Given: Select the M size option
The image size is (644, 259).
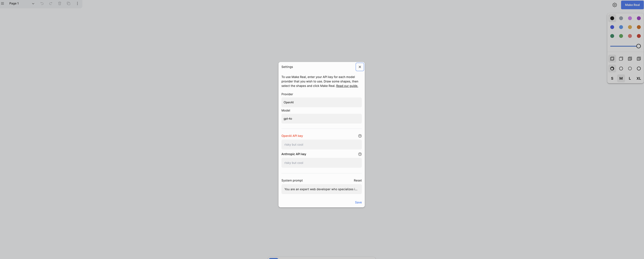Looking at the screenshot, I should (621, 78).
